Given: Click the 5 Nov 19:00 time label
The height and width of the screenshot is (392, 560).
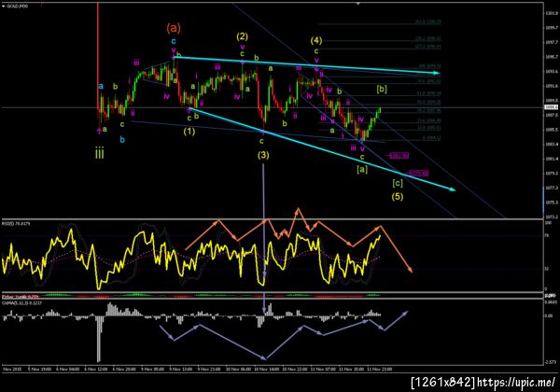Looking at the screenshot, I should [39, 370].
